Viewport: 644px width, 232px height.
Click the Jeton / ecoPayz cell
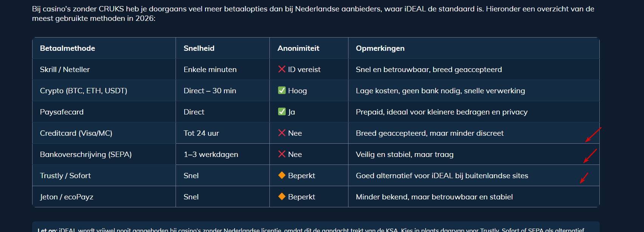(x=67, y=197)
